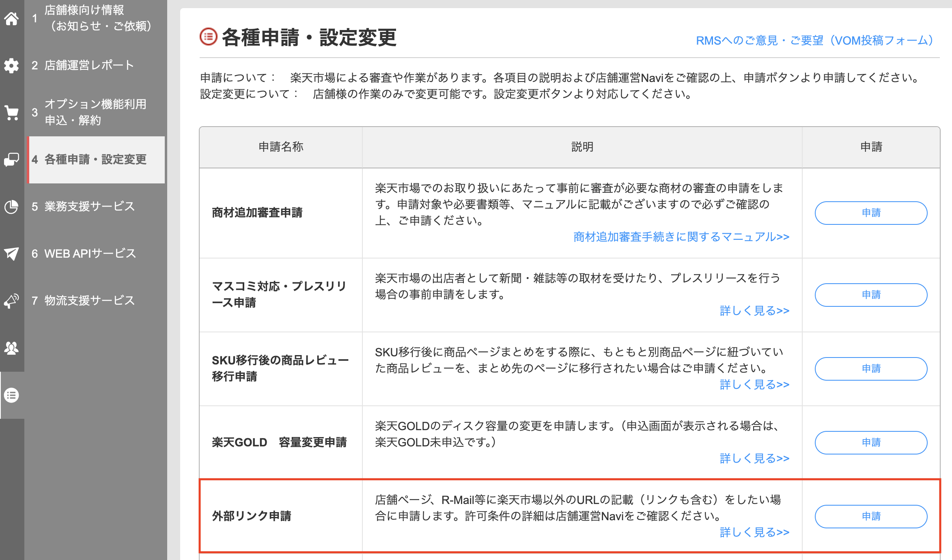Click the 外部リンク申請 row title
Screen dimensions: 952x560
click(252, 516)
